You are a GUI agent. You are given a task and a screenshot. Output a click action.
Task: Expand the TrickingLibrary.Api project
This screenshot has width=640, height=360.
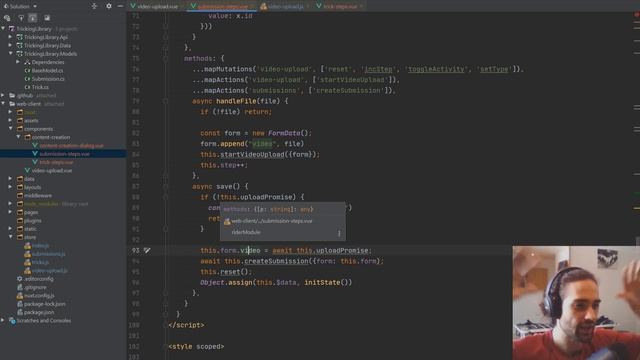11,37
